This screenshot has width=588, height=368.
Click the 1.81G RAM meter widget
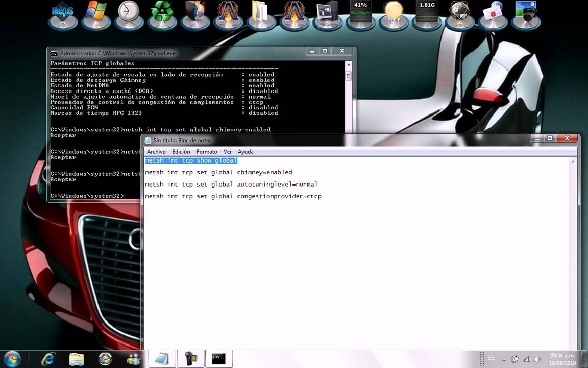(427, 15)
